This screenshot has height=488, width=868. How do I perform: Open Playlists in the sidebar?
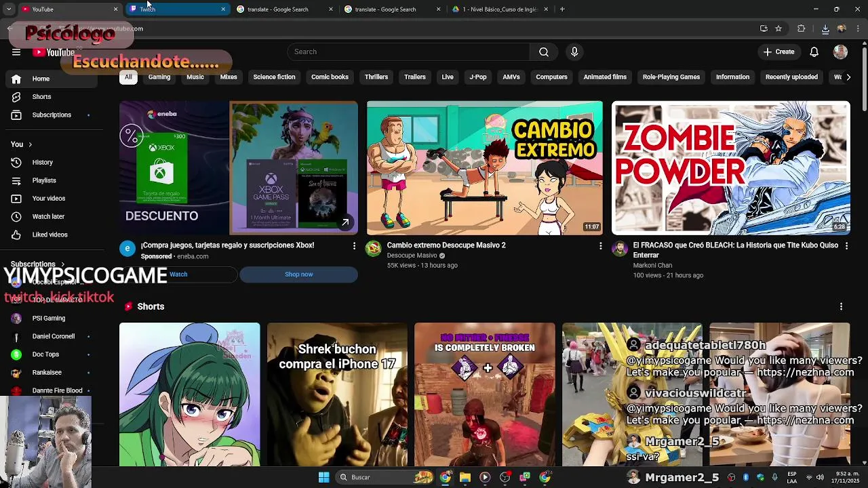click(x=51, y=180)
